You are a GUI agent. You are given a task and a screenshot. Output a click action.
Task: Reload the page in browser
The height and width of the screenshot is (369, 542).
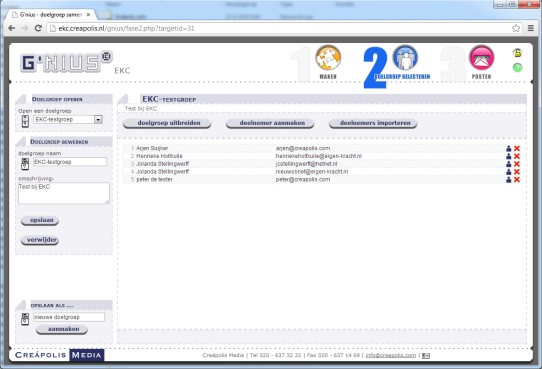click(38, 28)
